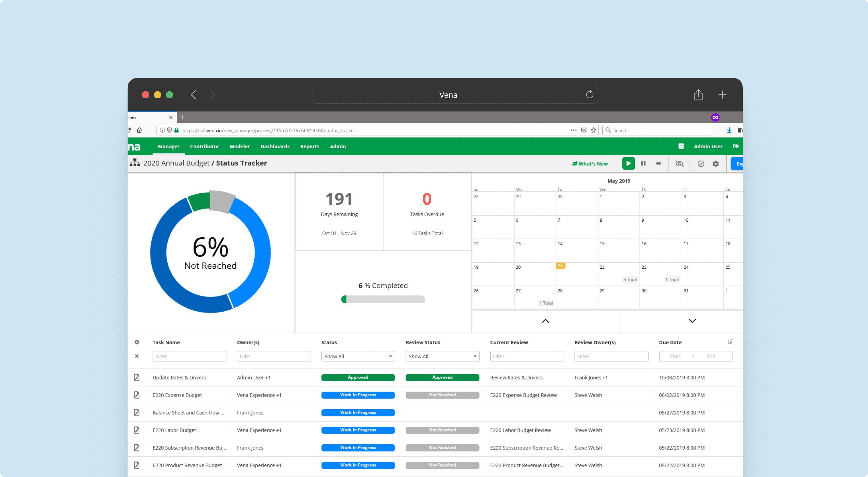Click the Owner(s) filter field

pyautogui.click(x=274, y=356)
